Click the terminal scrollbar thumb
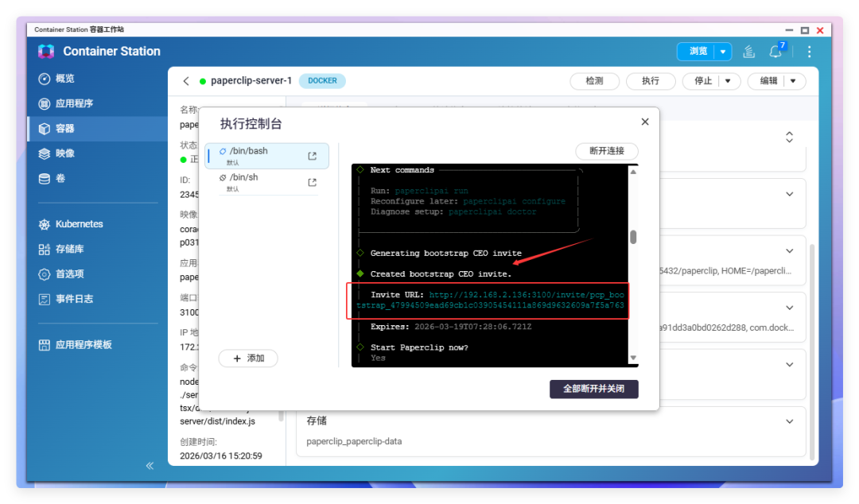 coord(633,237)
